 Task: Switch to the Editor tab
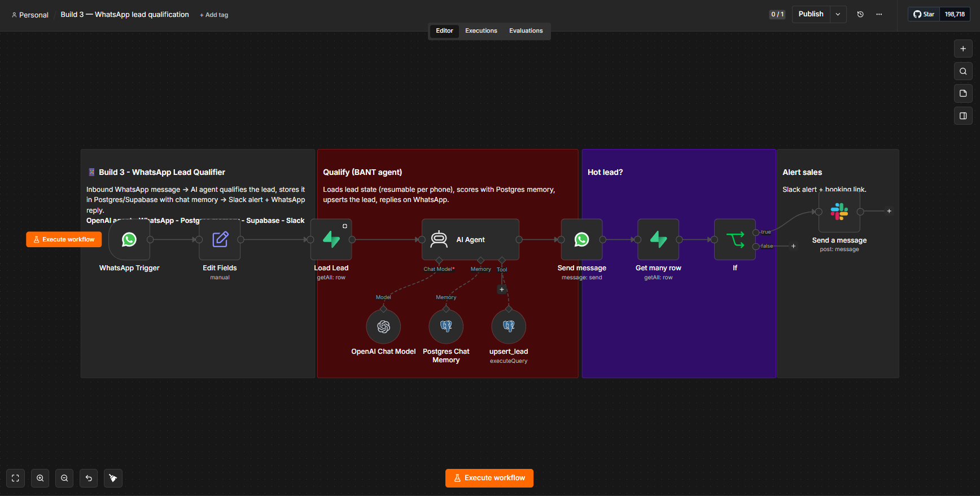pos(444,30)
